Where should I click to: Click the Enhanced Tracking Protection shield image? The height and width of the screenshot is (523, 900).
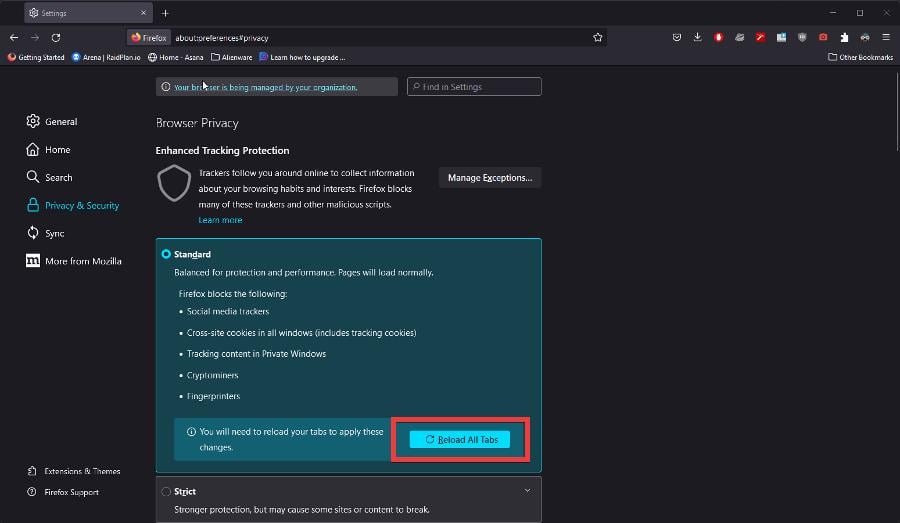pos(174,183)
